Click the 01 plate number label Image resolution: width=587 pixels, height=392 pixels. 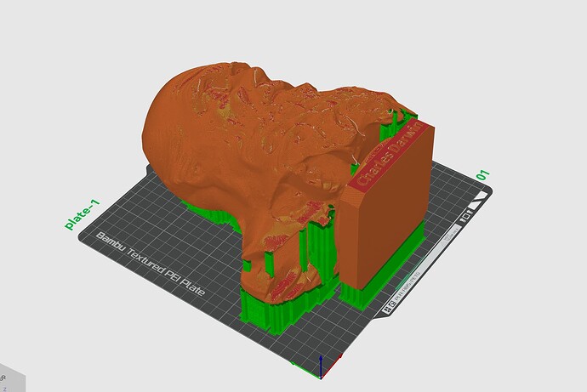[482, 174]
